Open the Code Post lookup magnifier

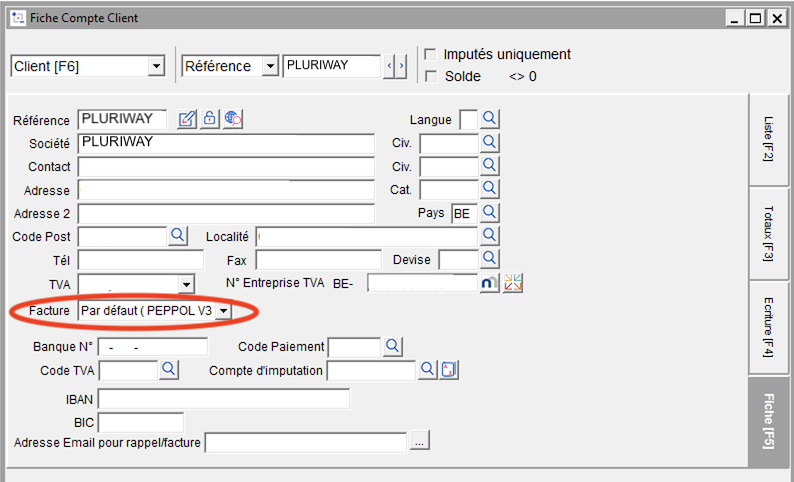point(177,236)
